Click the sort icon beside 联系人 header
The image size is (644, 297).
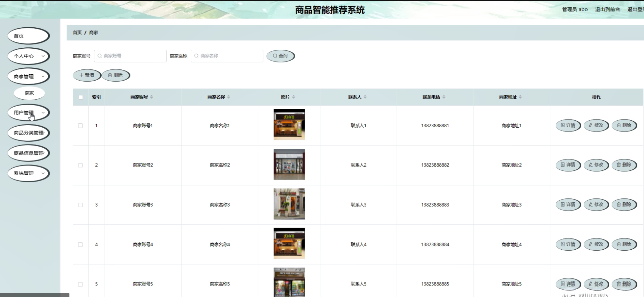coord(365,97)
